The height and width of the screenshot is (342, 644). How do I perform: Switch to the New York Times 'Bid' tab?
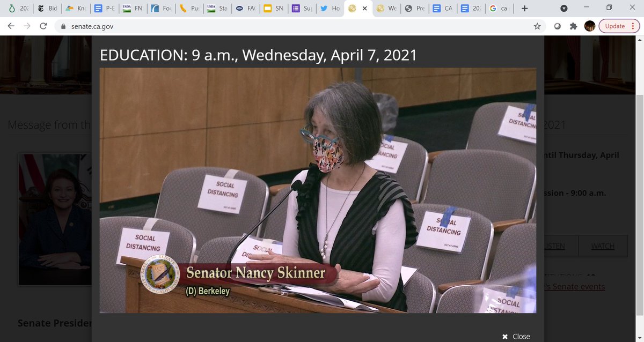pos(47,9)
